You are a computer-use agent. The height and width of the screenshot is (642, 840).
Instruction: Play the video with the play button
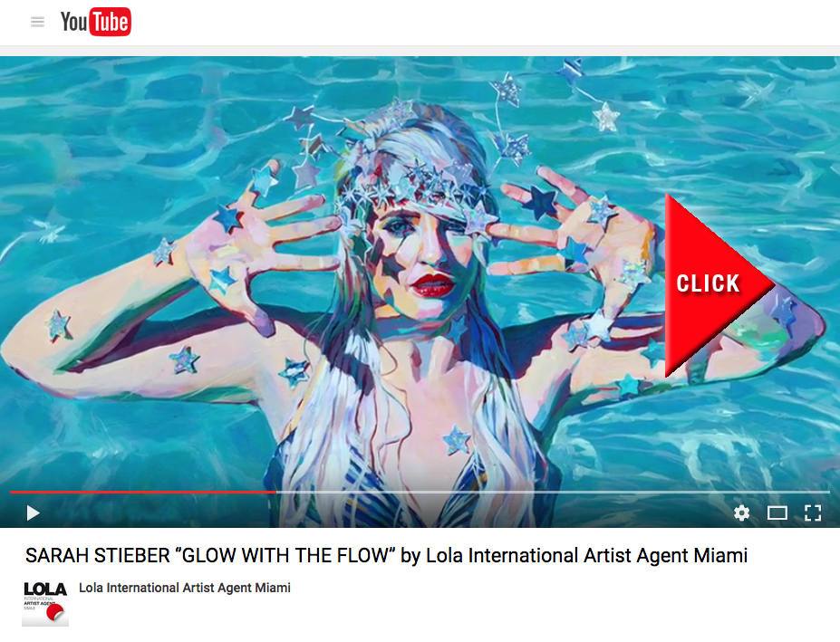(34, 513)
